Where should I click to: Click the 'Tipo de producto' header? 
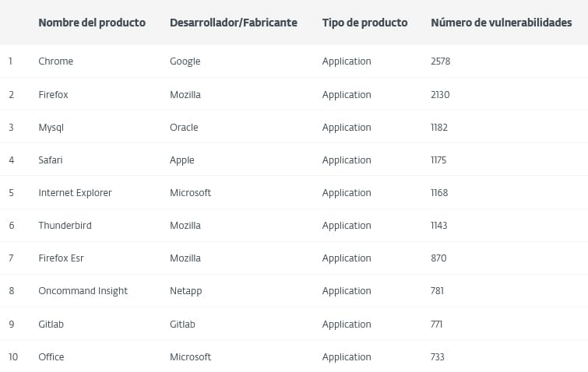pyautogui.click(x=364, y=23)
